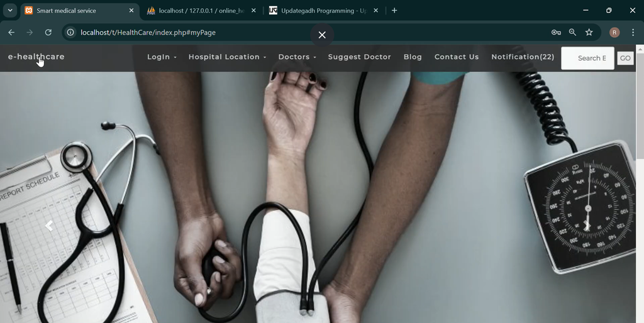The width and height of the screenshot is (644, 323).
Task: Expand the Doctors dropdown menu
Action: (x=297, y=57)
